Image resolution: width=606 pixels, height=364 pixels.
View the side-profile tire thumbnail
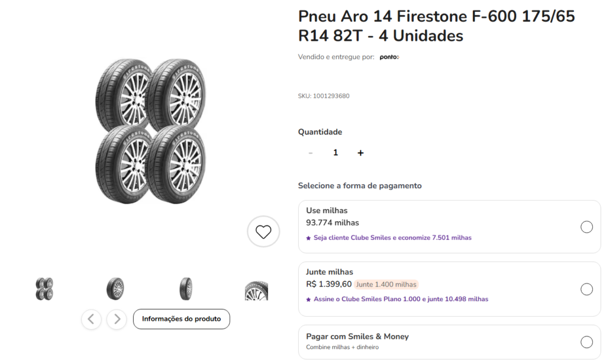click(186, 289)
